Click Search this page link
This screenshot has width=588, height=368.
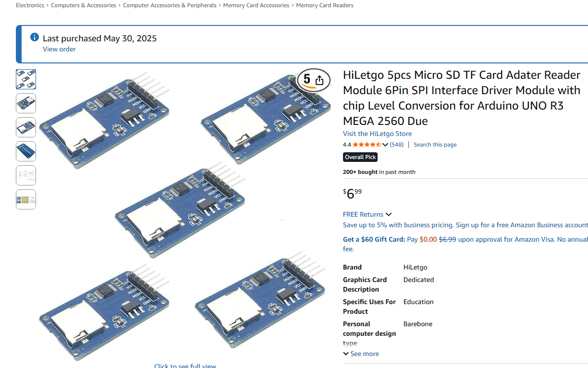tap(435, 145)
